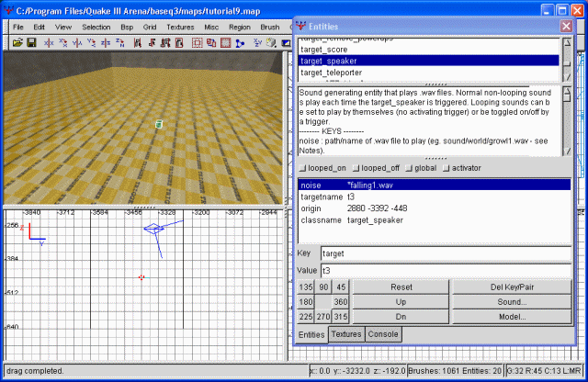This screenshot has height=382, width=588.
Task: Select partial tall brushes
Action: [x=165, y=43]
